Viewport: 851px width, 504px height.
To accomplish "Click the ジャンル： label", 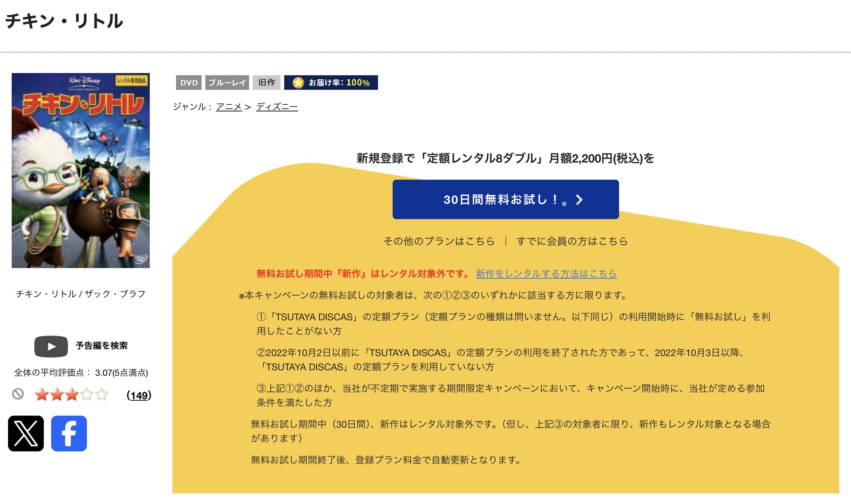I will pyautogui.click(x=193, y=107).
